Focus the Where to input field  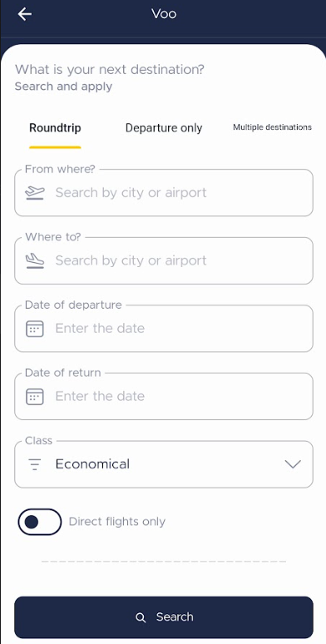click(x=164, y=260)
